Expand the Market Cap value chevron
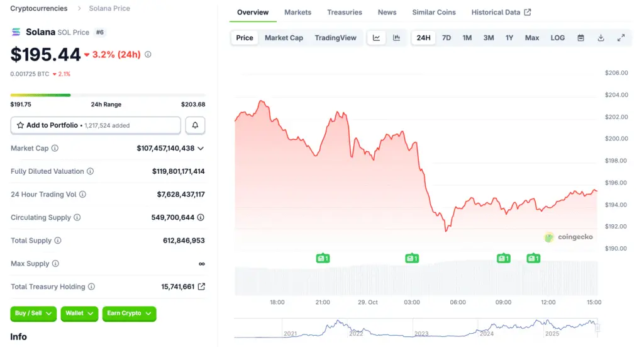The height and width of the screenshot is (347, 644). click(x=201, y=149)
